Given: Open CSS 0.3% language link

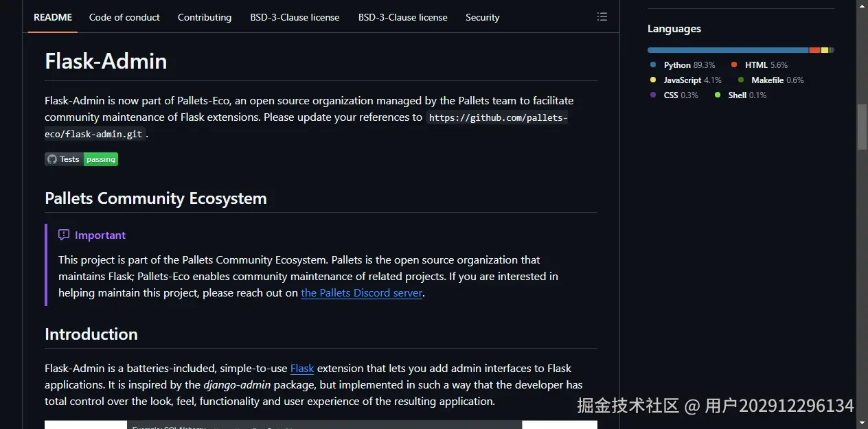Looking at the screenshot, I should pos(674,95).
